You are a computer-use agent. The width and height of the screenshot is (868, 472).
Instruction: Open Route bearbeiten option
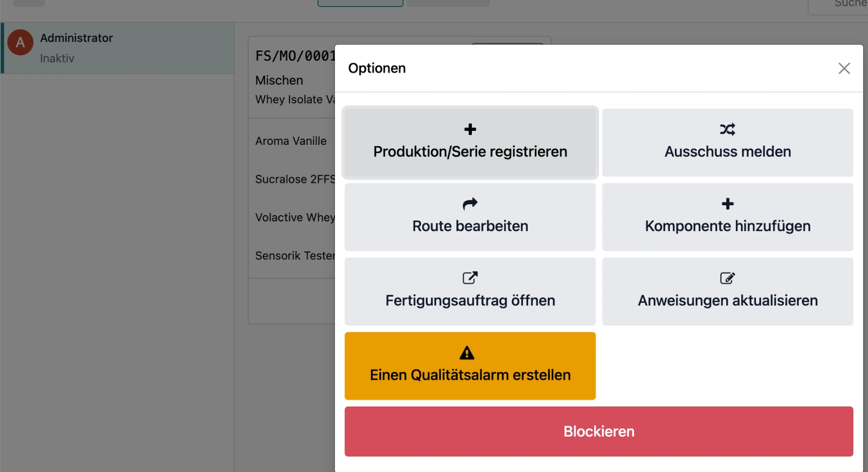click(469, 217)
